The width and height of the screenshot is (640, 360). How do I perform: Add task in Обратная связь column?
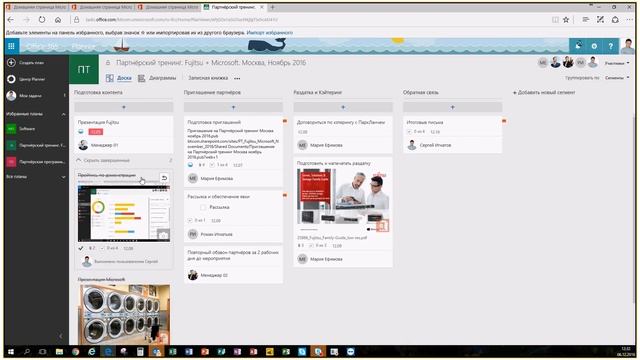click(452, 107)
